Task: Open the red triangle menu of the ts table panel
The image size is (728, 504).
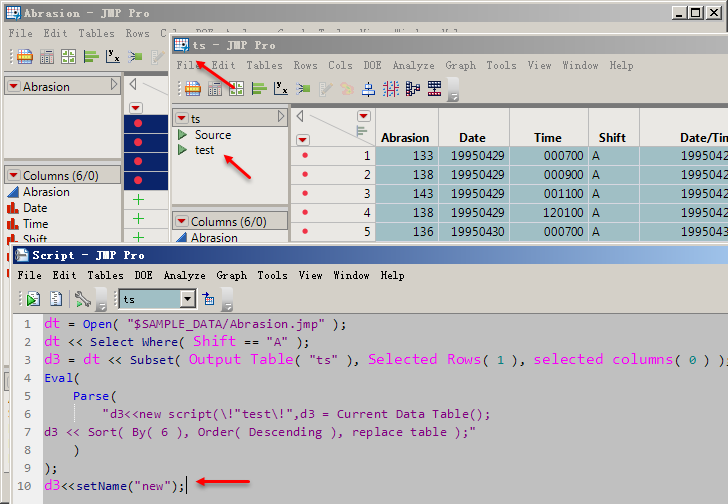Action: [x=181, y=119]
